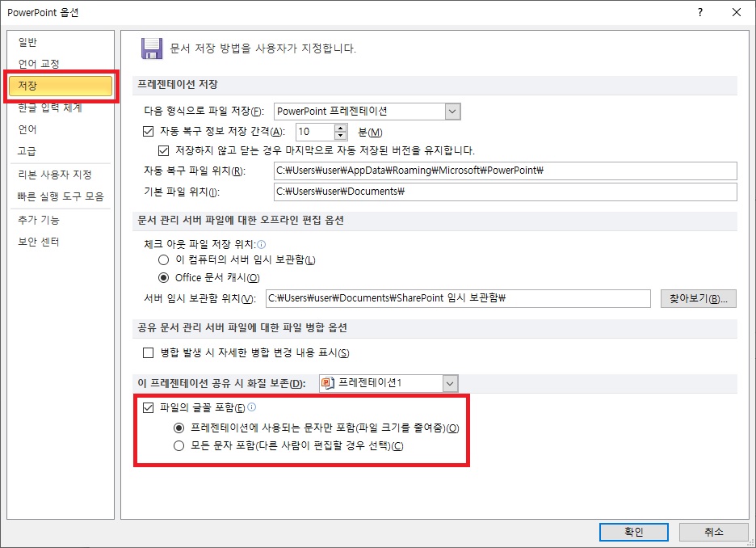Click the floppy disk save icon in header
Screen dimensions: 756x548
tap(151, 48)
